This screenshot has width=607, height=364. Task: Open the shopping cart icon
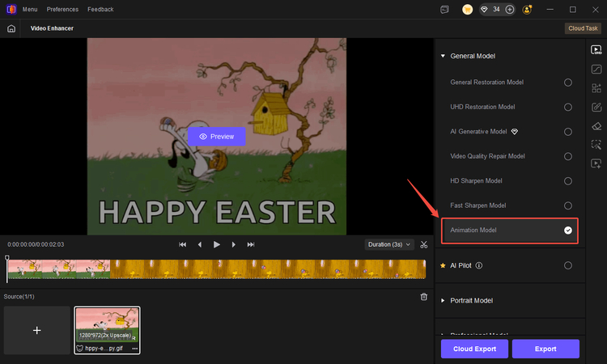coord(467,9)
